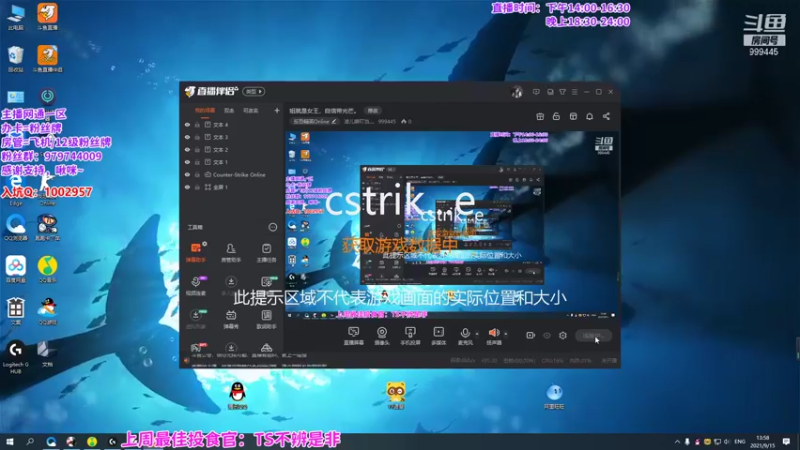This screenshot has width=800, height=450.
Task: Open the box icon left of the bell
Action: [x=573, y=116]
